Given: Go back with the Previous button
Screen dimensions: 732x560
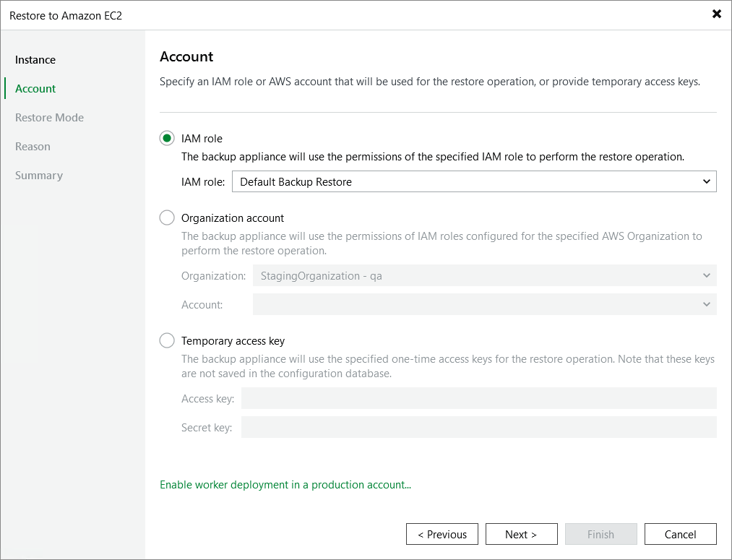Looking at the screenshot, I should click(x=442, y=534).
